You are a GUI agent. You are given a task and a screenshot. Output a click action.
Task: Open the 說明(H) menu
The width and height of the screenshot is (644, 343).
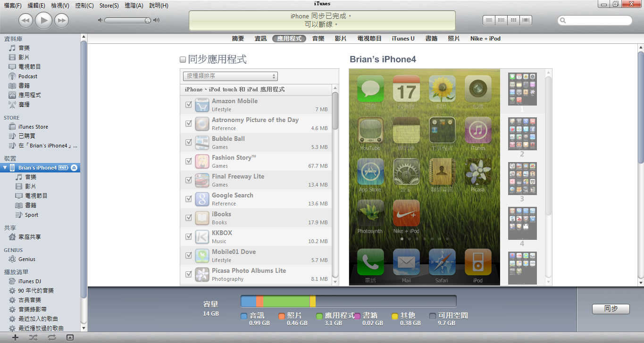click(159, 5)
